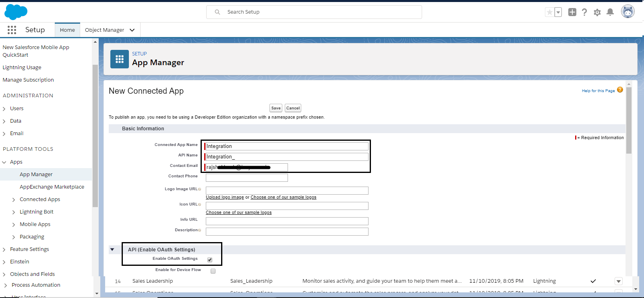Viewport: 644px width, 298px height.
Task: Click the Contact Email field
Action: [x=246, y=167]
